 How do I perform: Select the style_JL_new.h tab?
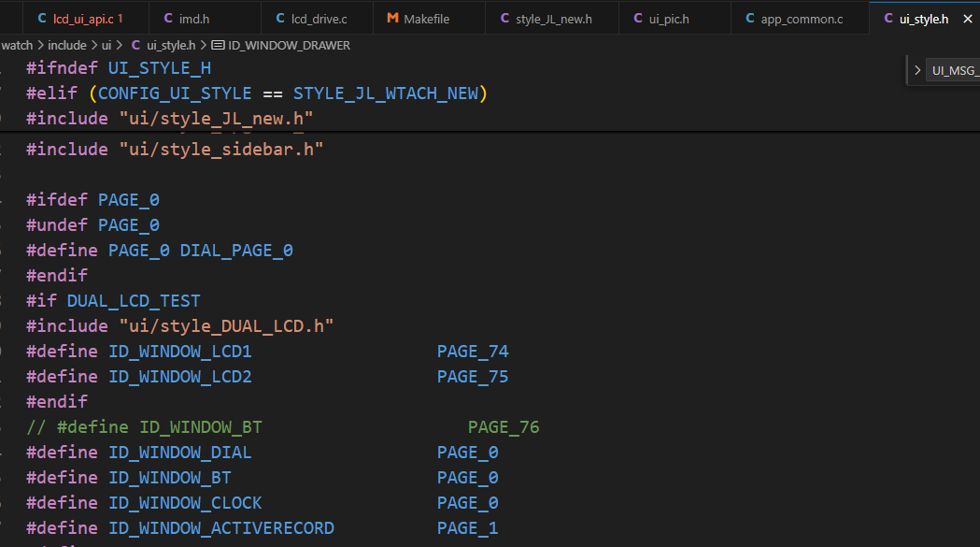pos(552,19)
